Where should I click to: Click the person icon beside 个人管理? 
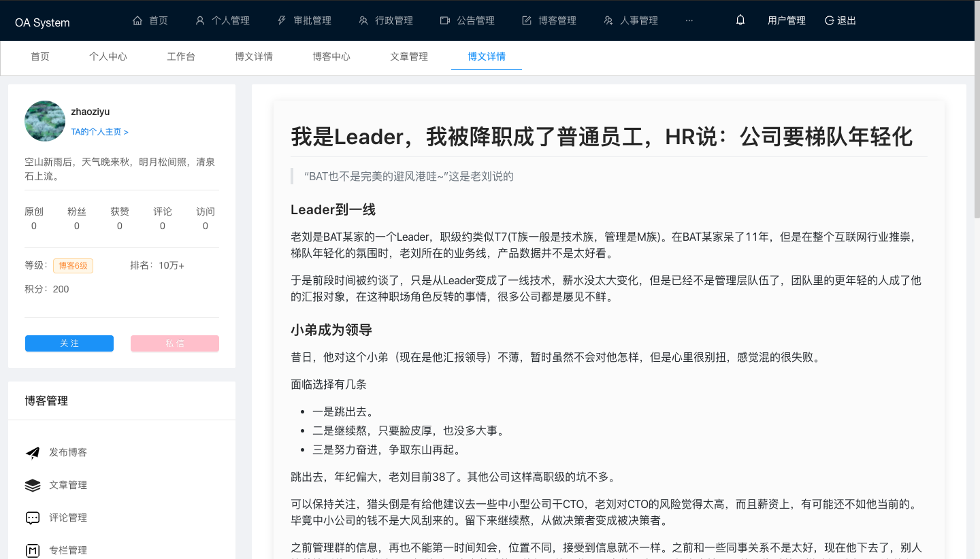[200, 20]
